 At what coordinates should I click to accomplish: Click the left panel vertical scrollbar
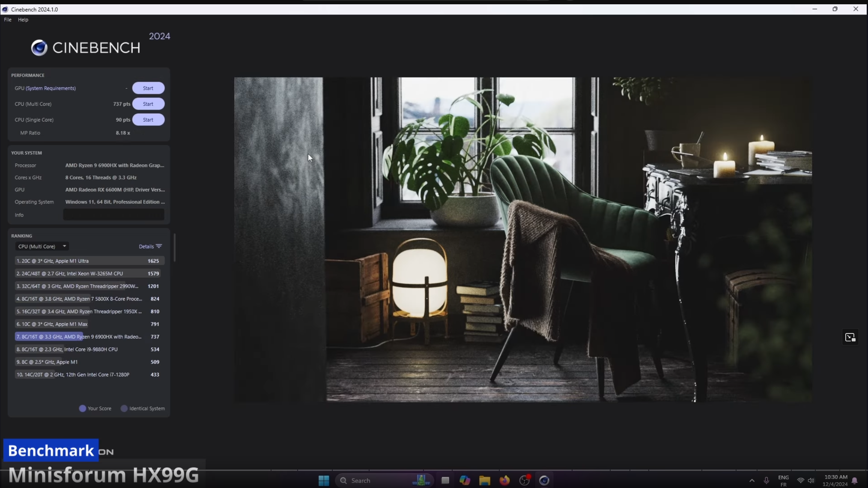174,247
